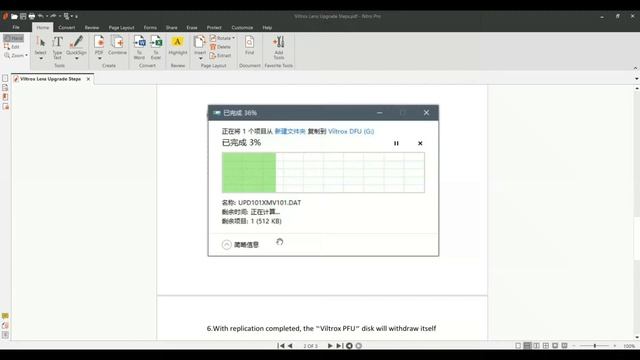
Task: Open the Forms ribbon tab
Action: pos(150,27)
